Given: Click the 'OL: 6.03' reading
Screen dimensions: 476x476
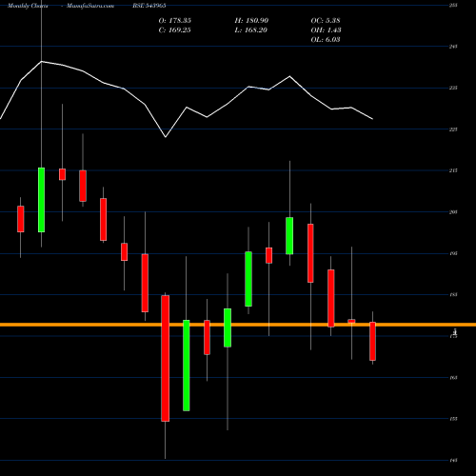Looking at the screenshot, I should pos(326,40).
